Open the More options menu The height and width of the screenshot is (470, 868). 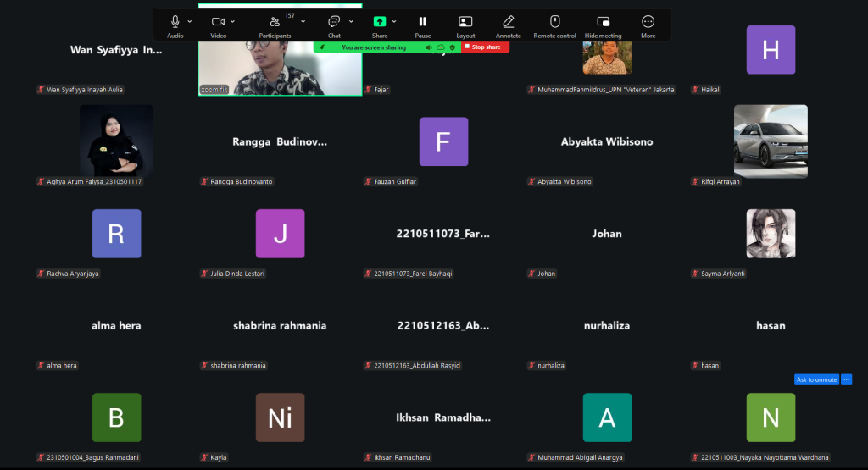[648, 22]
